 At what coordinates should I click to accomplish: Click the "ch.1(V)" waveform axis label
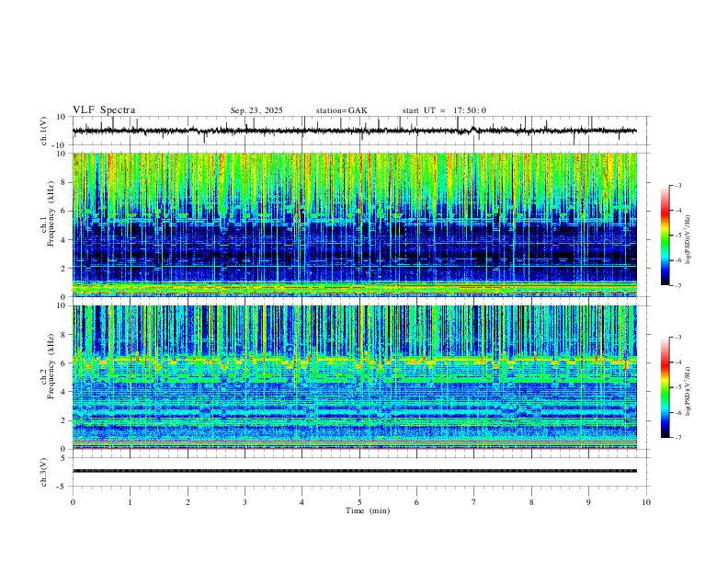coord(44,131)
